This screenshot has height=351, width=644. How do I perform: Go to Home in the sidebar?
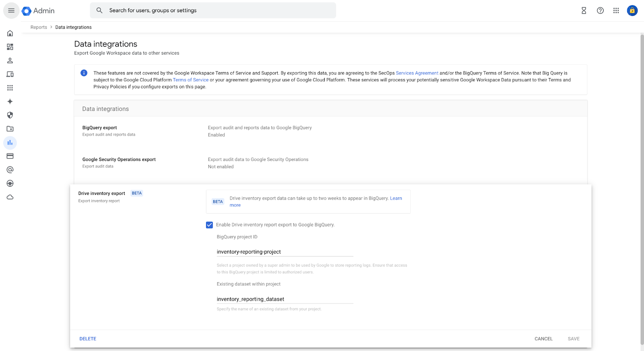10,33
